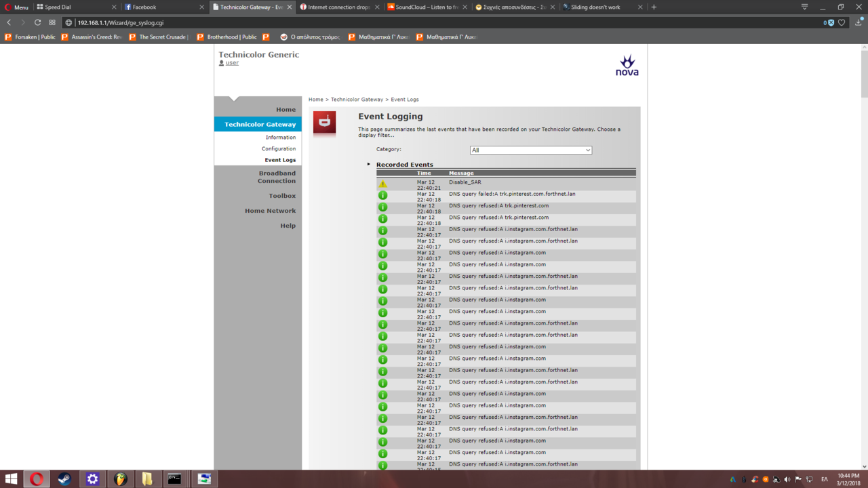
Task: Open the Assassin's Creed bookmark
Action: click(92, 37)
